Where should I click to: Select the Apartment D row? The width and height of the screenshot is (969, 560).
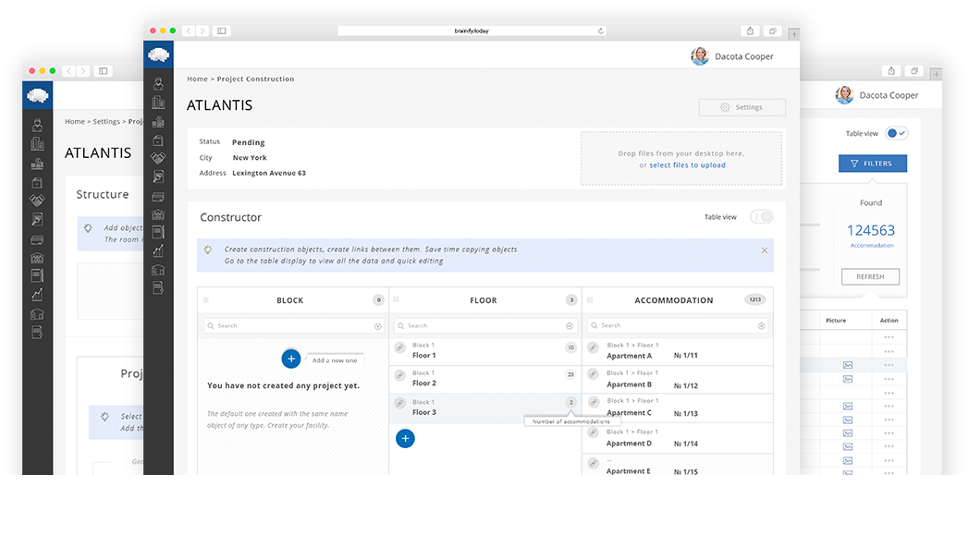[678, 438]
